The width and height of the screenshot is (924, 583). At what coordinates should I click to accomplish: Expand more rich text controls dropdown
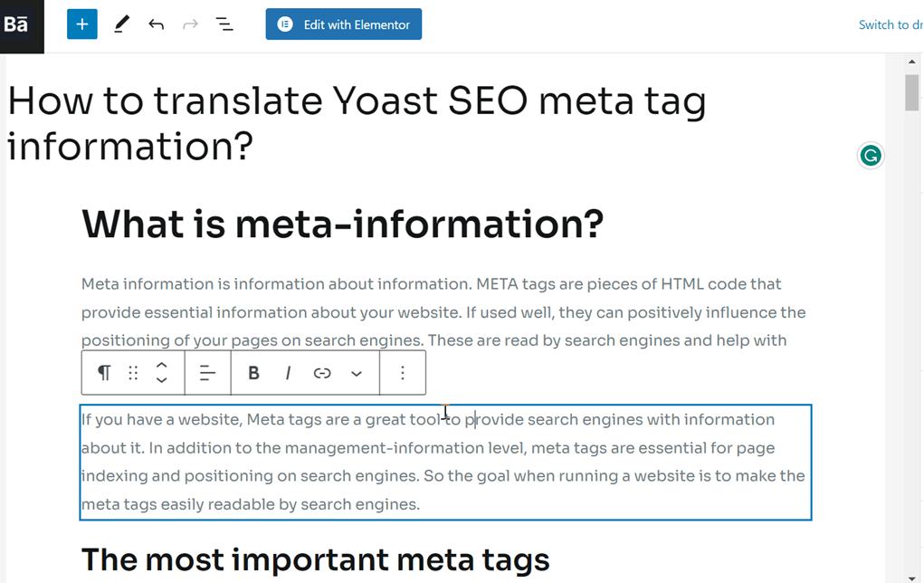356,373
